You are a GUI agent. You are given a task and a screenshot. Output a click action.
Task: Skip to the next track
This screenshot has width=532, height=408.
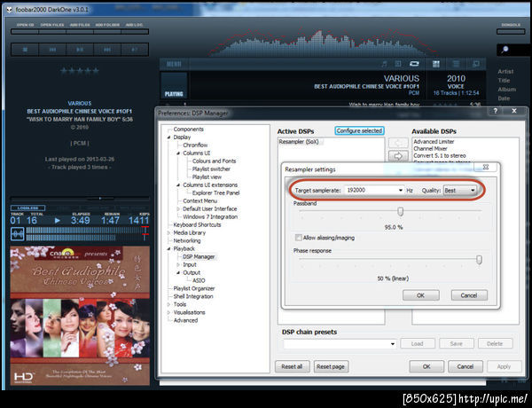tap(107, 50)
